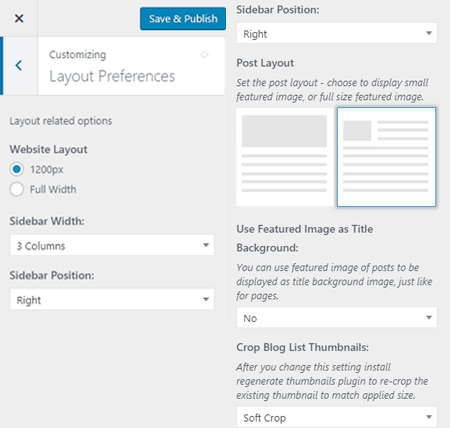Choose the full size featured image layout
Viewport: 450px width, 428px height.
pos(285,157)
